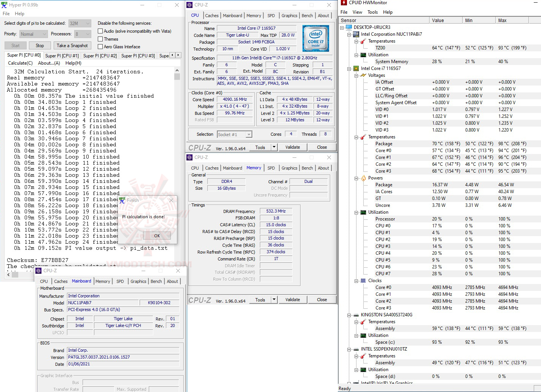Click the flame icon beside Powers
Viewport: 541px width, 392px height.
(363, 178)
